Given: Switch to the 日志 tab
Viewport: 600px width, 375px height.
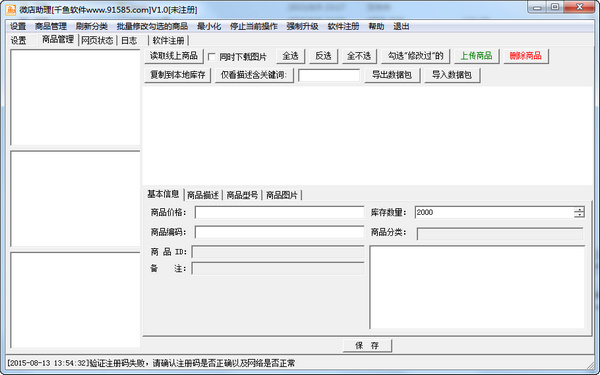Looking at the screenshot, I should click(129, 41).
